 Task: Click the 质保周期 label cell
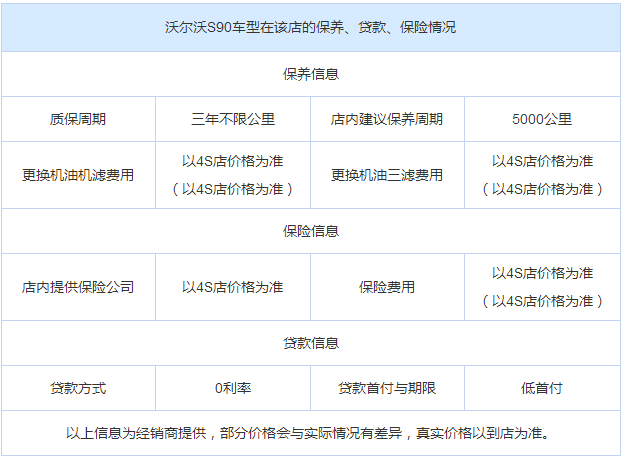coord(78,119)
